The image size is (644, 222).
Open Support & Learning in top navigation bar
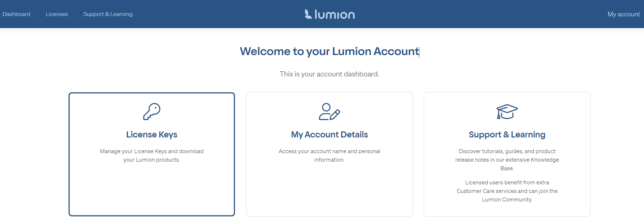pyautogui.click(x=108, y=14)
